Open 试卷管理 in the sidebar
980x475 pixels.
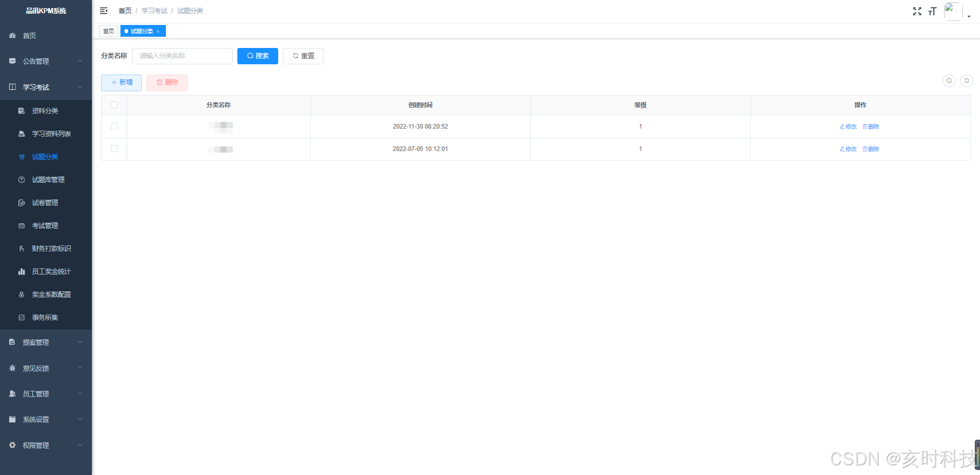(x=46, y=203)
